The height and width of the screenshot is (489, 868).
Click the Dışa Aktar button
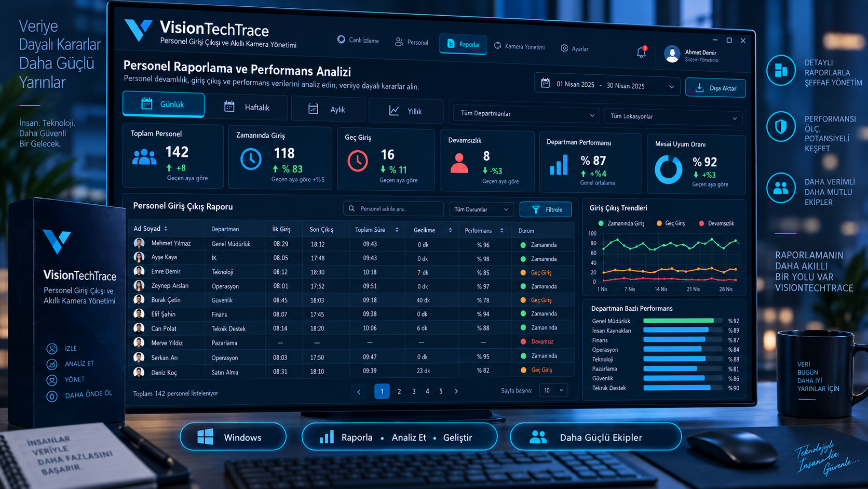click(715, 88)
